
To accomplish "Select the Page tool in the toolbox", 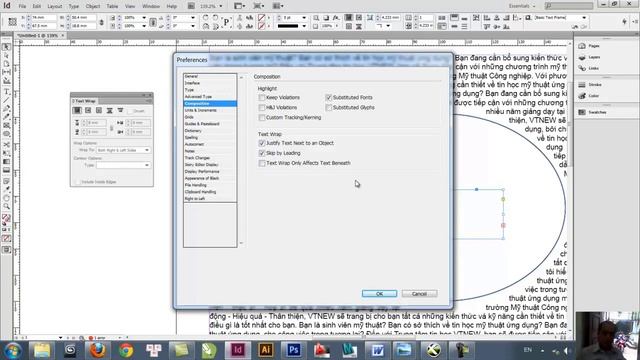I will click(x=7, y=64).
